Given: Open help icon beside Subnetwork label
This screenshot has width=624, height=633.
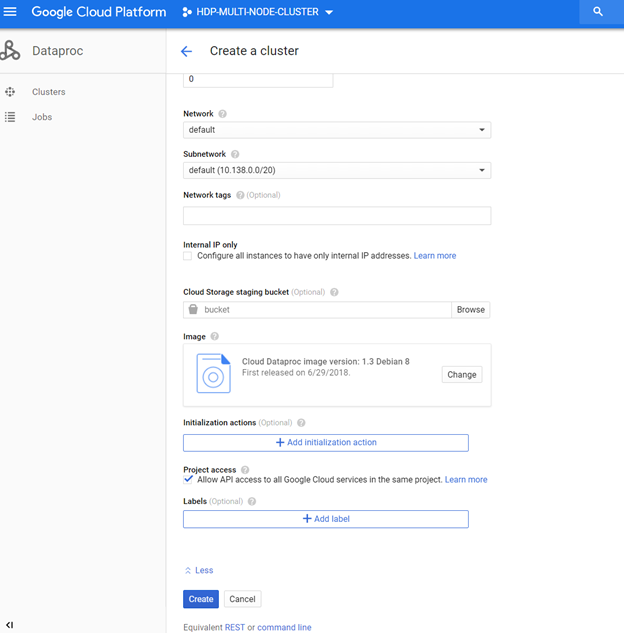Looking at the screenshot, I should 235,154.
